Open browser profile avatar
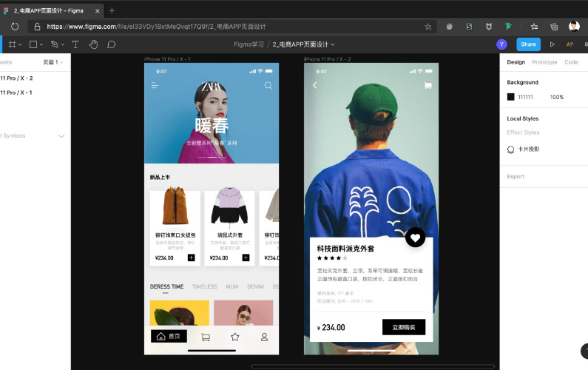The height and width of the screenshot is (370, 588). click(x=574, y=26)
